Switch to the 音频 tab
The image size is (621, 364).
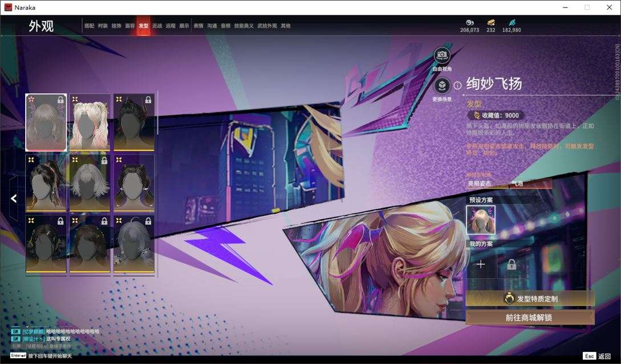coord(226,26)
